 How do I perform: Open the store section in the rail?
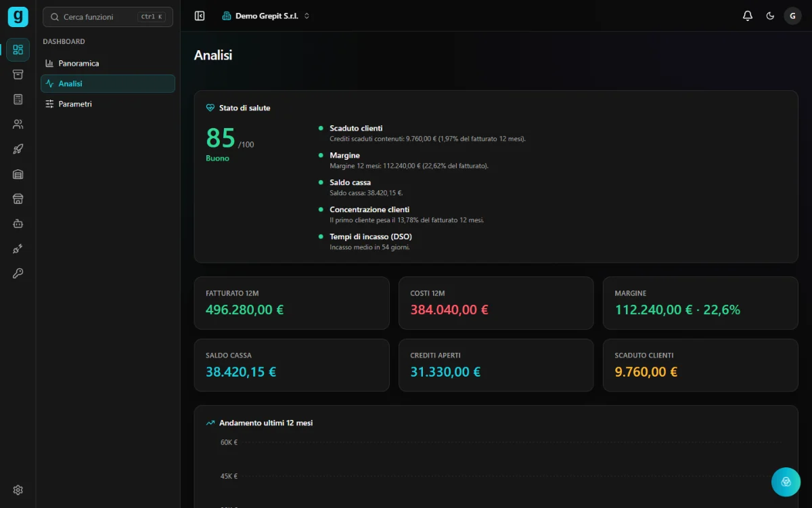pyautogui.click(x=18, y=198)
